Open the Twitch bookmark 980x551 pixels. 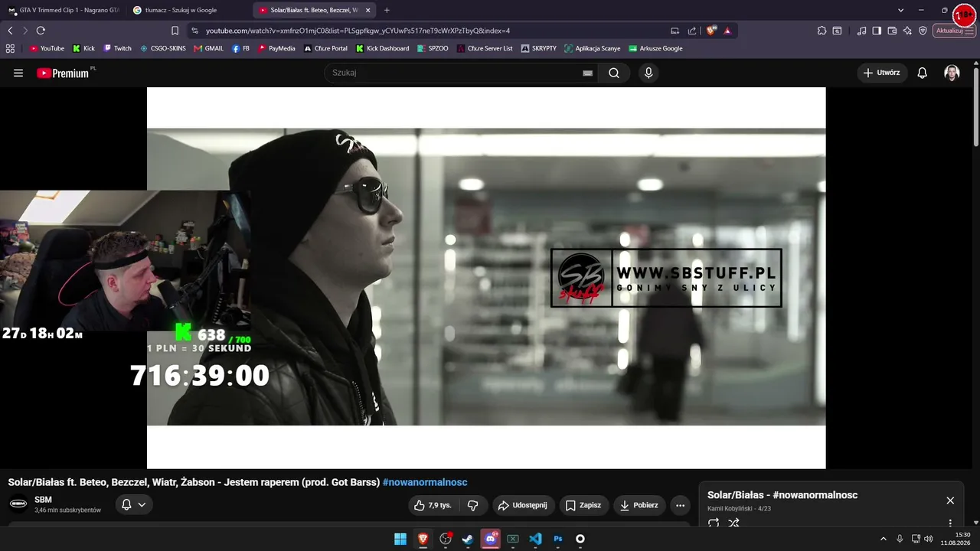(x=118, y=48)
